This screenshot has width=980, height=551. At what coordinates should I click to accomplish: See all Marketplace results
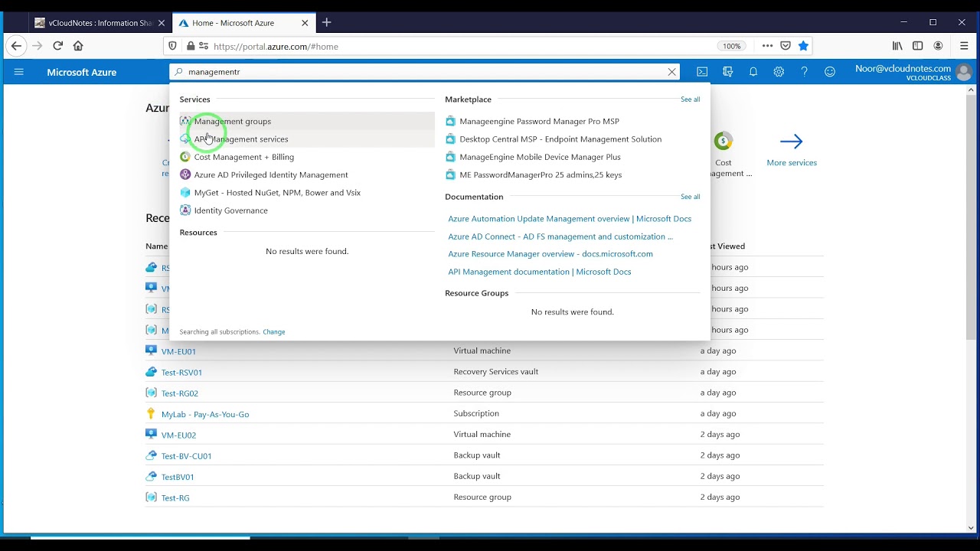[690, 99]
